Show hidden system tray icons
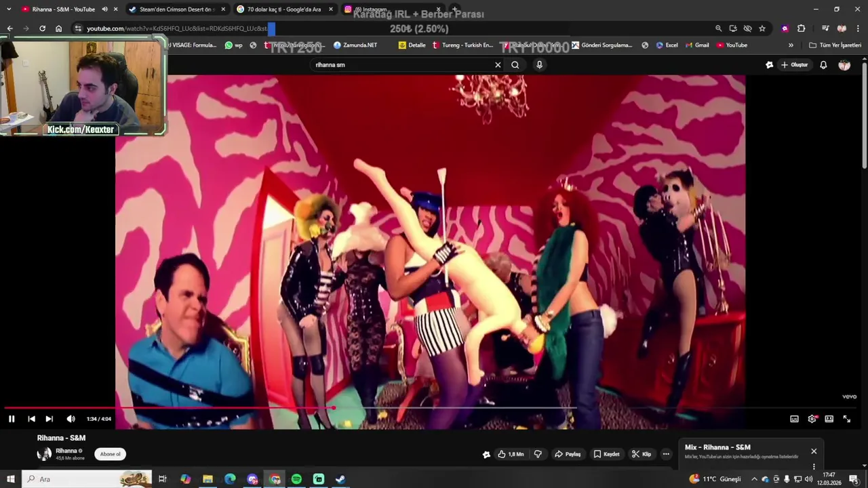868x488 pixels. (753, 479)
